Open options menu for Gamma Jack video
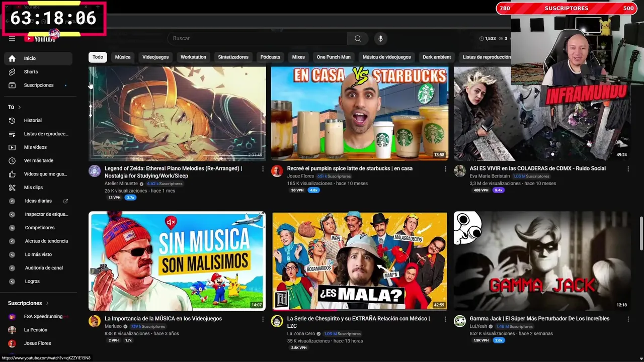 pos(628,319)
